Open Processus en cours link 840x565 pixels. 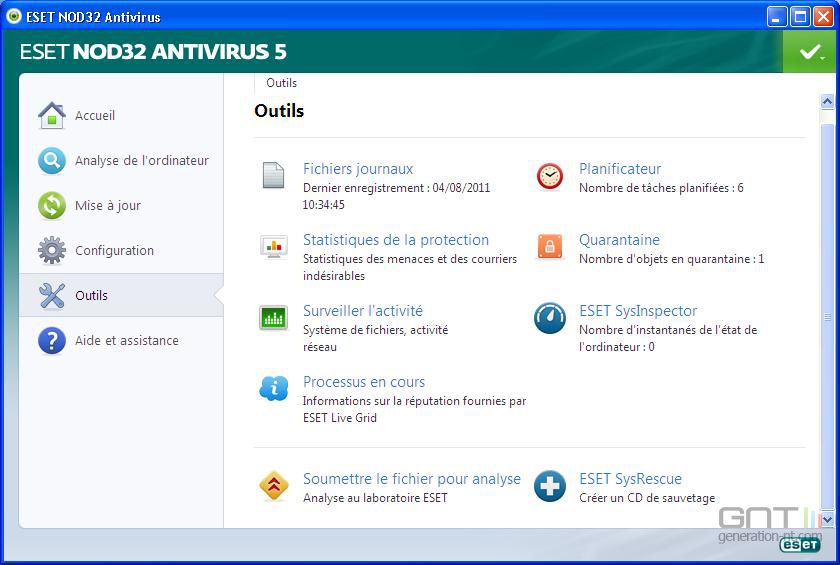364,382
